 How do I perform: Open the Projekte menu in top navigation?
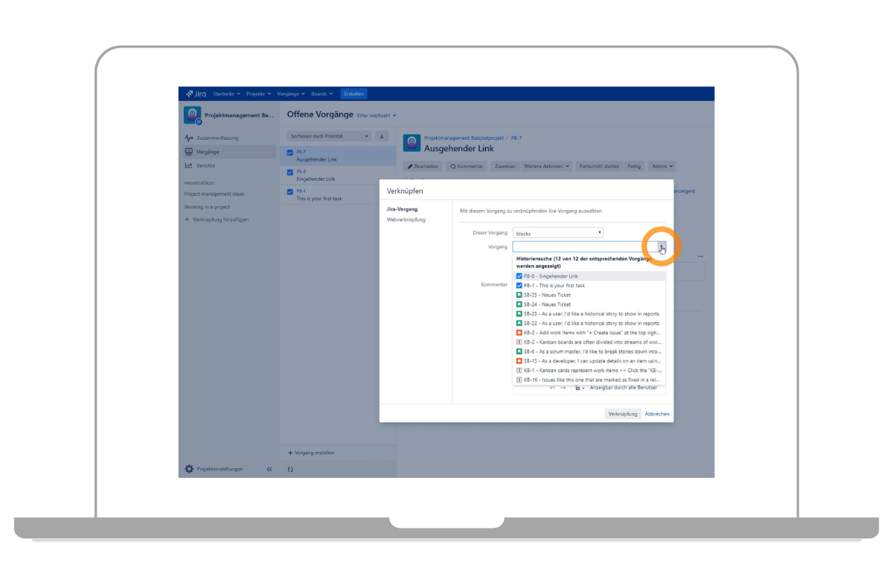click(x=258, y=94)
